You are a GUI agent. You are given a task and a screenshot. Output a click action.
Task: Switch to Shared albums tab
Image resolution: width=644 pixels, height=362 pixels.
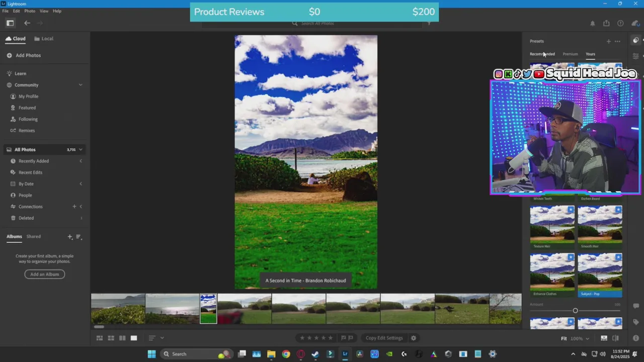click(34, 237)
